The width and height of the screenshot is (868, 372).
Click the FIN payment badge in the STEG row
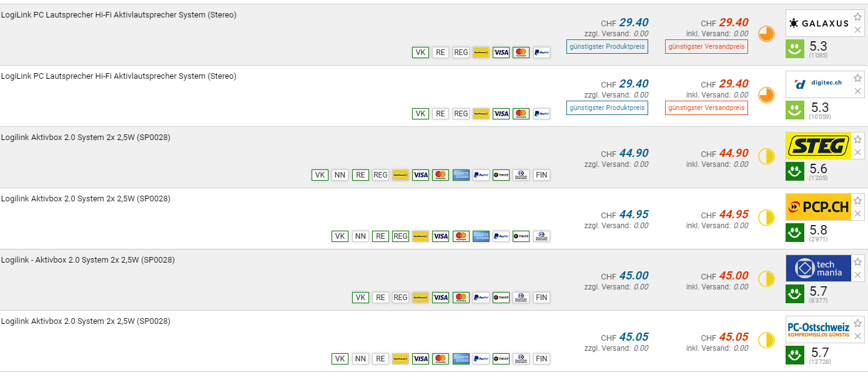[541, 175]
